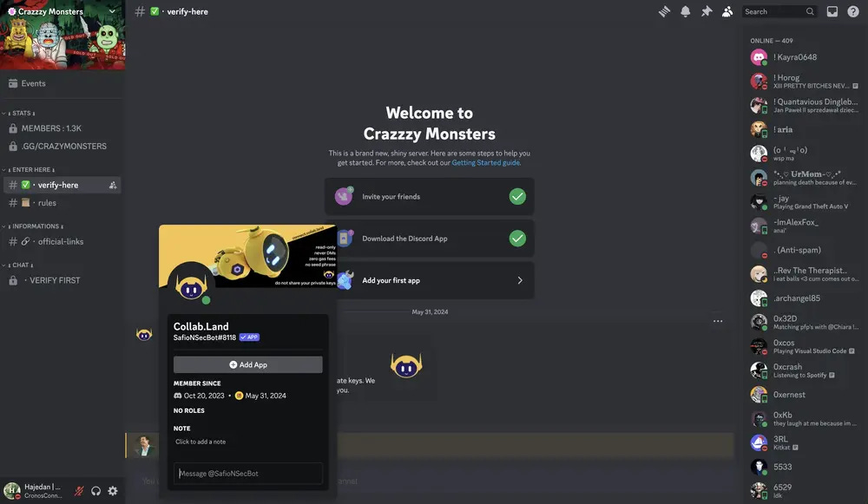Open the rules channel
The image size is (868, 504).
tap(62, 203)
